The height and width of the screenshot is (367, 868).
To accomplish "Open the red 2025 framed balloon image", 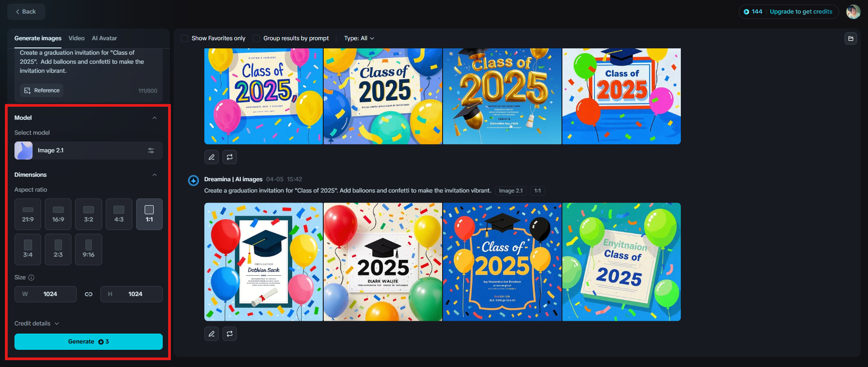I will 622,97.
